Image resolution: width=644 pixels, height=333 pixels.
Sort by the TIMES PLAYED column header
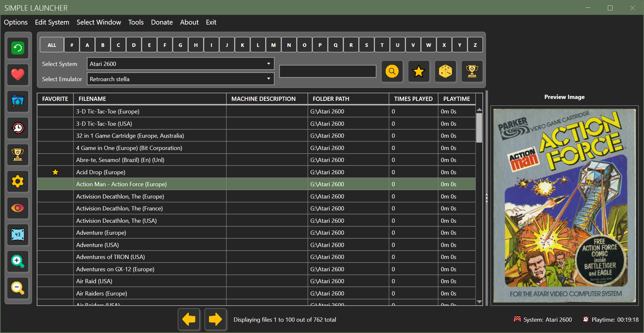pyautogui.click(x=413, y=99)
